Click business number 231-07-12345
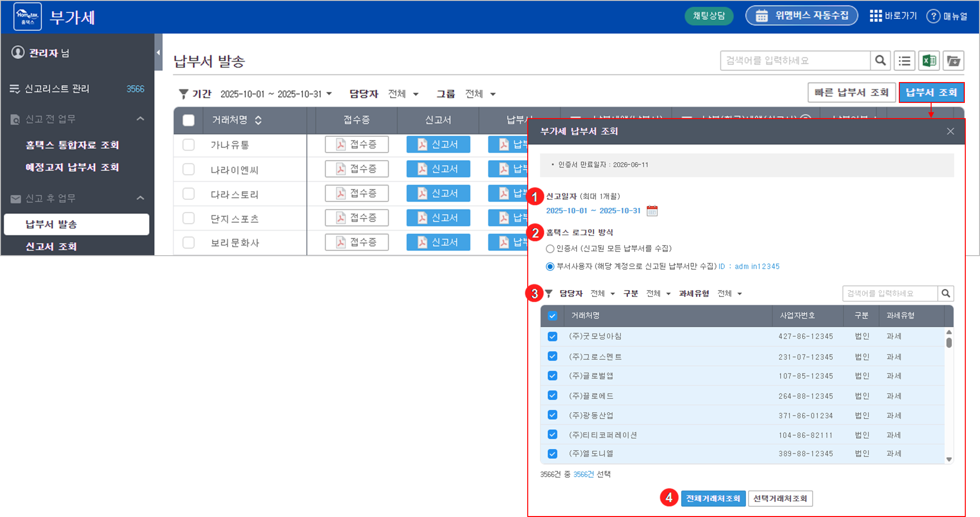The height and width of the screenshot is (517, 980). (805, 357)
